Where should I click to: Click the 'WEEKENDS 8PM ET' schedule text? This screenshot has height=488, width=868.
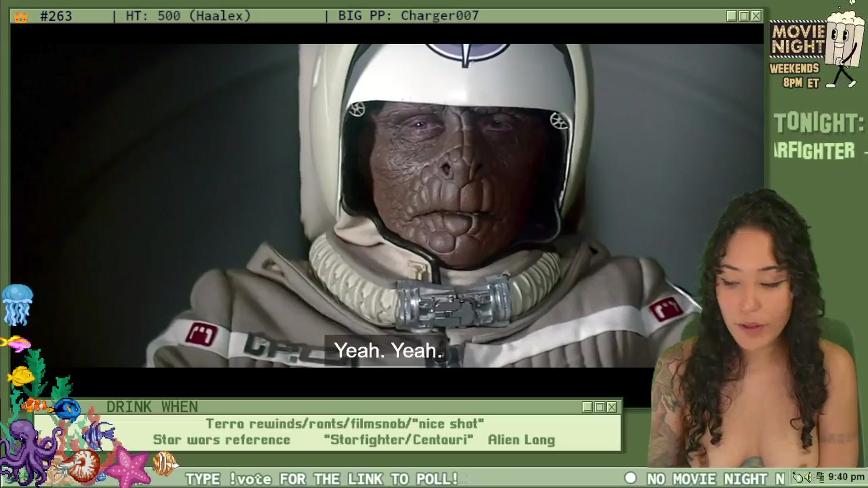point(795,75)
